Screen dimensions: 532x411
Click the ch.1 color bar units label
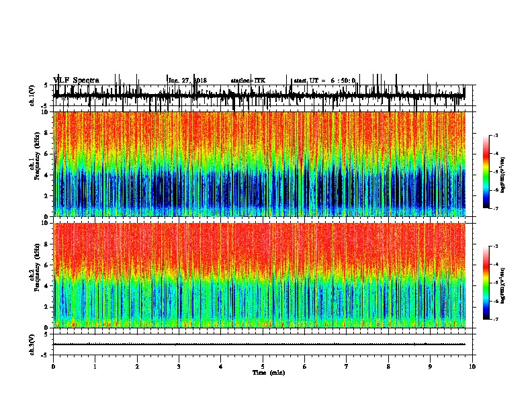[x=503, y=175]
